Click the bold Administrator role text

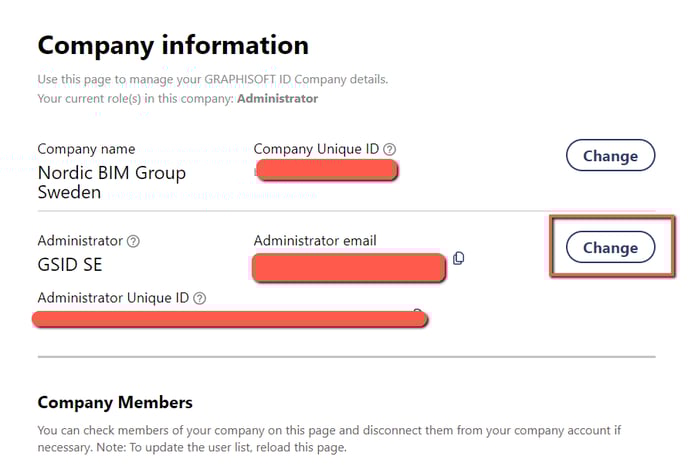pyautogui.click(x=278, y=98)
